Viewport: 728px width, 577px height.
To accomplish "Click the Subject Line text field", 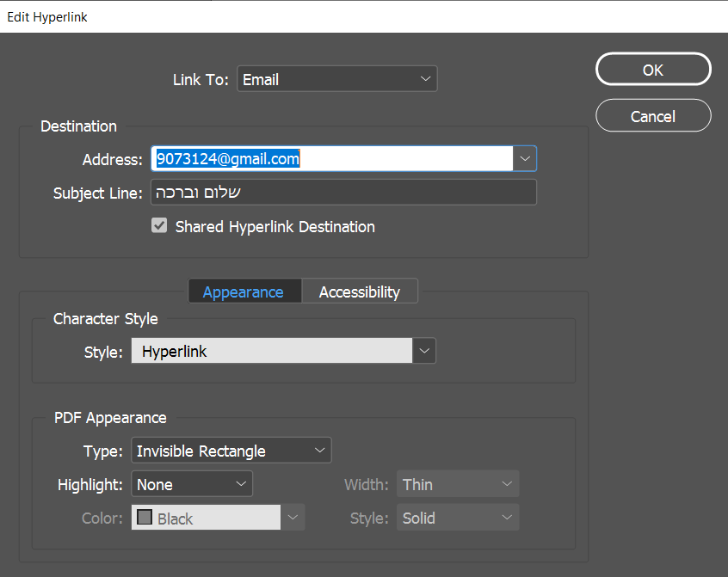I will click(x=343, y=193).
